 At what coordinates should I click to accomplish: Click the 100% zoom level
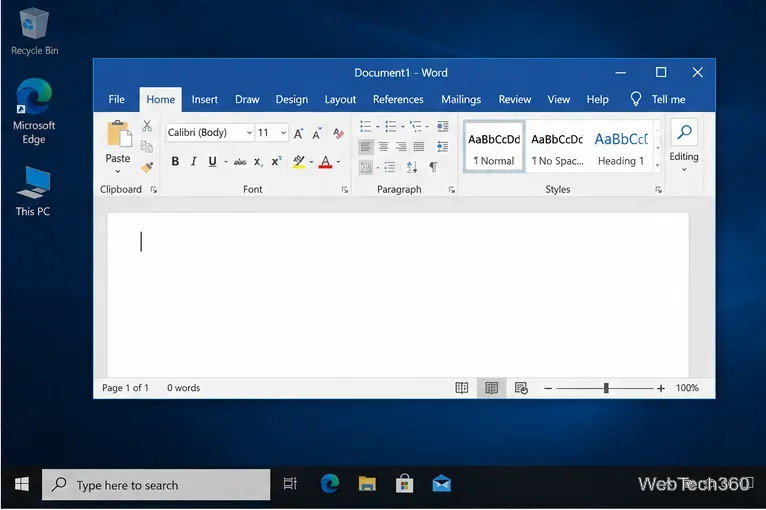(687, 388)
